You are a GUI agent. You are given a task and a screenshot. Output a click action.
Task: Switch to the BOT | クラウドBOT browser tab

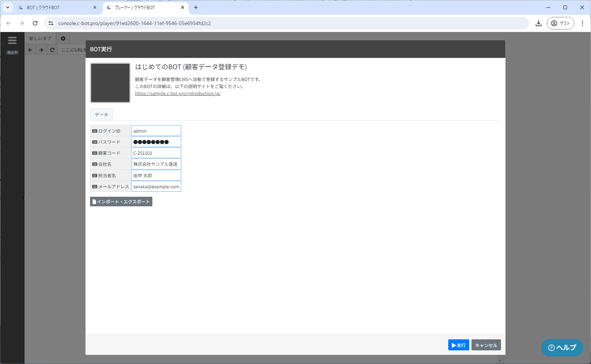click(55, 7)
